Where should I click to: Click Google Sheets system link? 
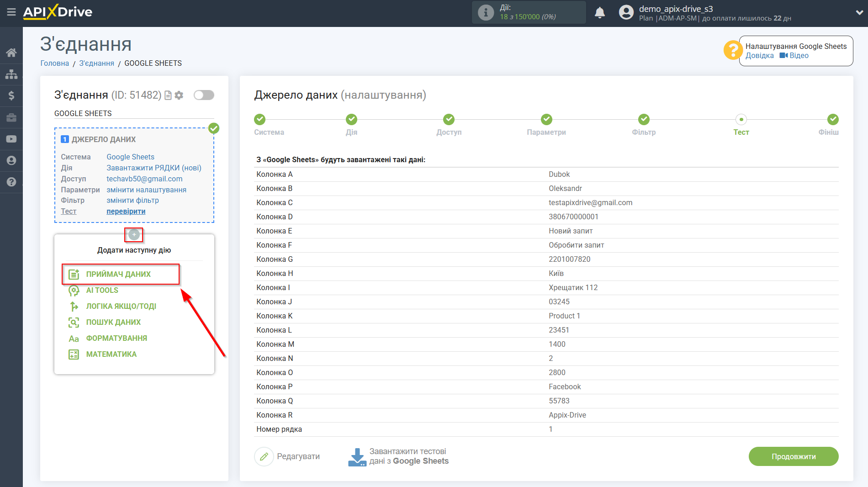[130, 157]
